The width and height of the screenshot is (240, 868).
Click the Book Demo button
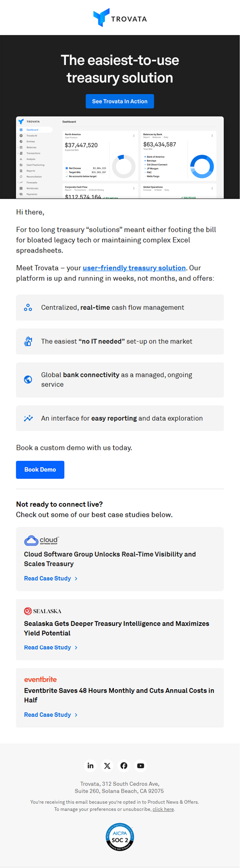click(x=40, y=469)
